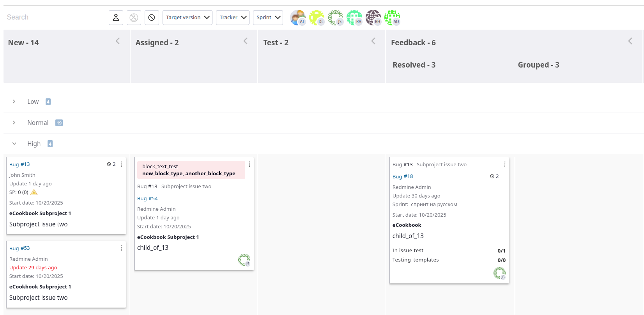This screenshot has height=315, width=644.
Task: Open the Sprint dropdown filter
Action: coord(268,18)
